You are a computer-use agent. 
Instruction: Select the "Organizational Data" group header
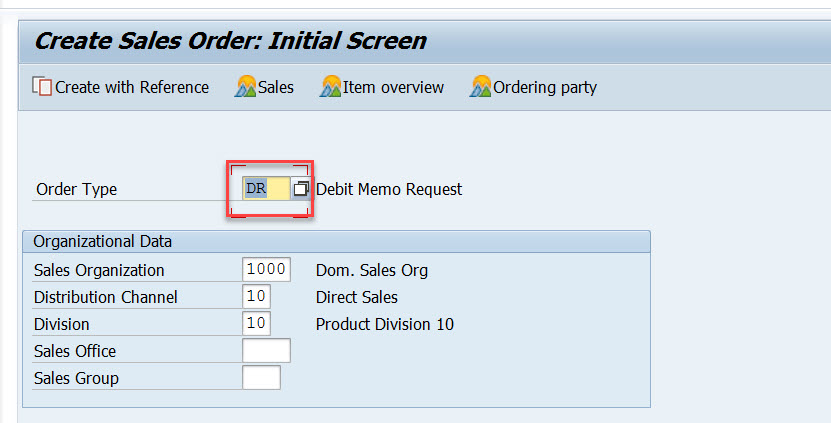point(102,241)
